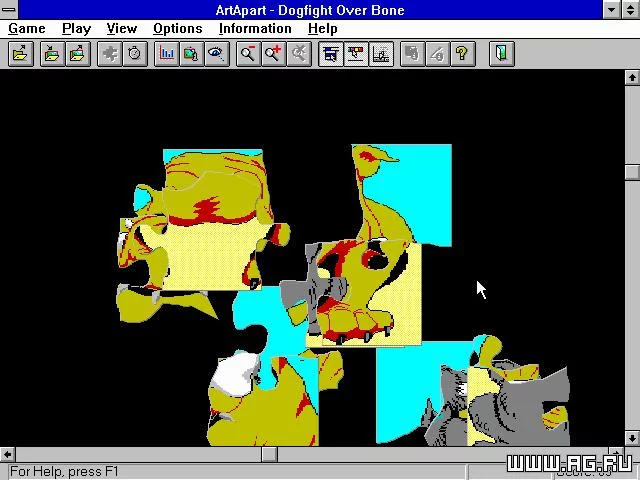Toggle the toolbar display button
Viewport: 640px width, 480px height.
pyautogui.click(x=331, y=53)
